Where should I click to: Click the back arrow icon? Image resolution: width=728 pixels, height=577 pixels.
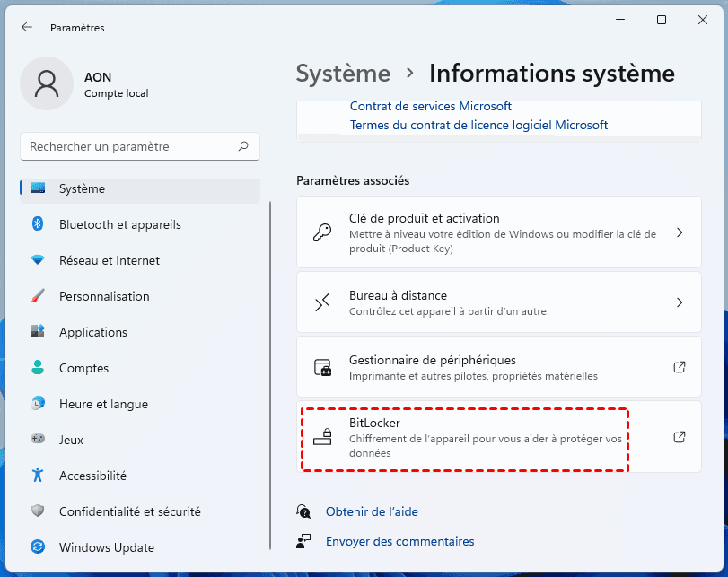pyautogui.click(x=27, y=28)
